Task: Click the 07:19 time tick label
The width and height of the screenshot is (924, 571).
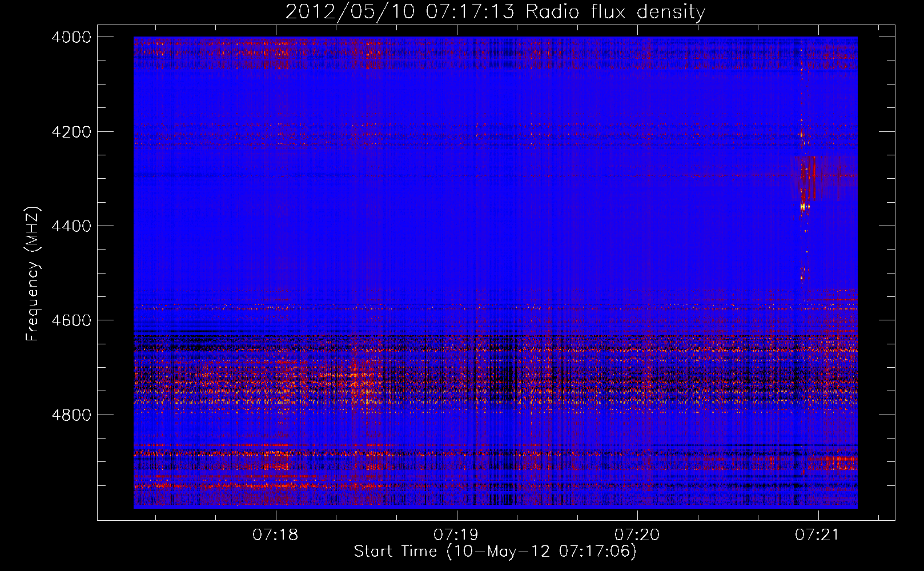Action: pos(456,535)
